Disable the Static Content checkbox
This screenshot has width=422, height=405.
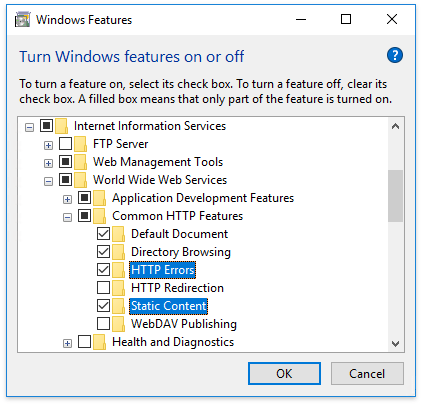click(x=103, y=306)
